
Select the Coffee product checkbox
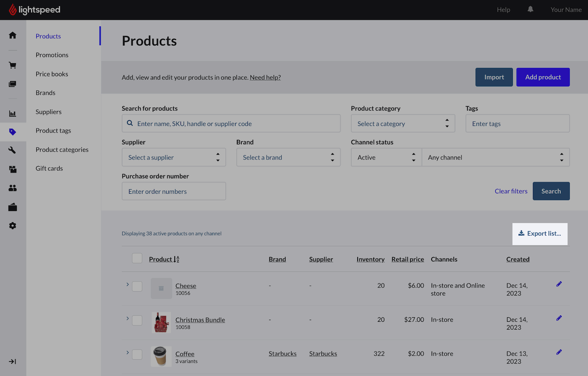pos(137,354)
